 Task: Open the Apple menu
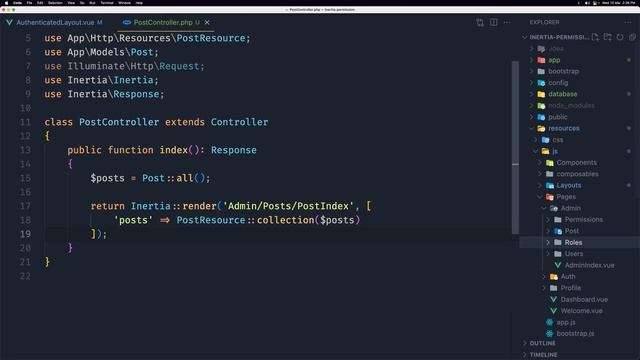pos(7,3)
